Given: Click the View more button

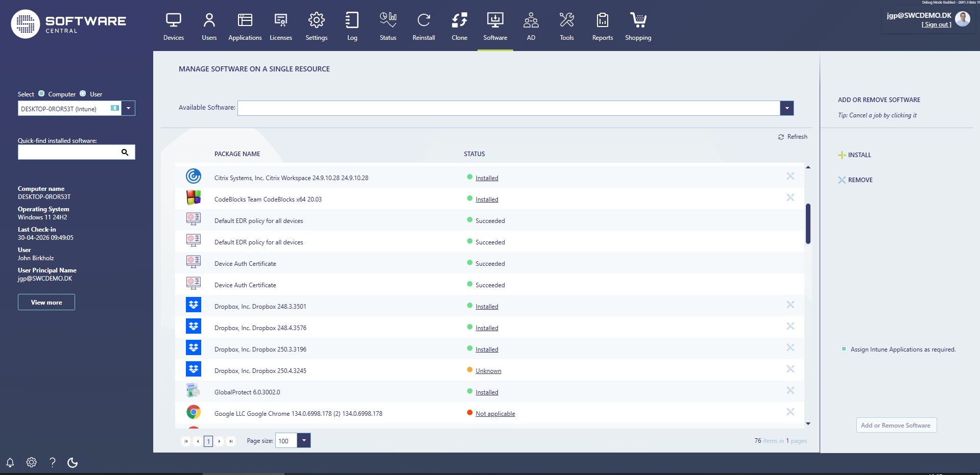Looking at the screenshot, I should pos(46,302).
